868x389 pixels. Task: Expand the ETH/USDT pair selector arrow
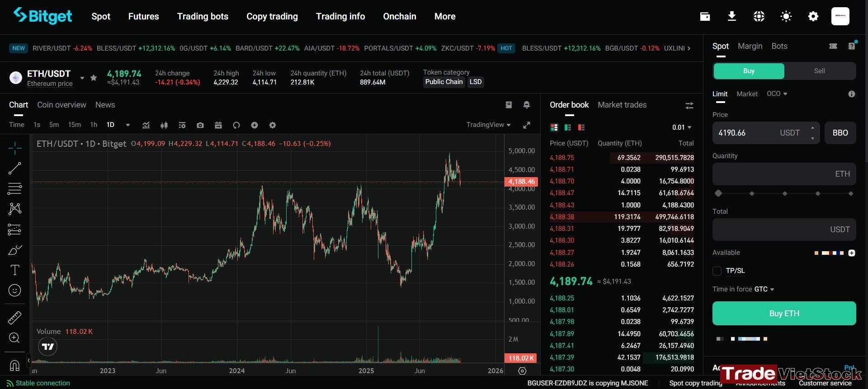coord(82,78)
